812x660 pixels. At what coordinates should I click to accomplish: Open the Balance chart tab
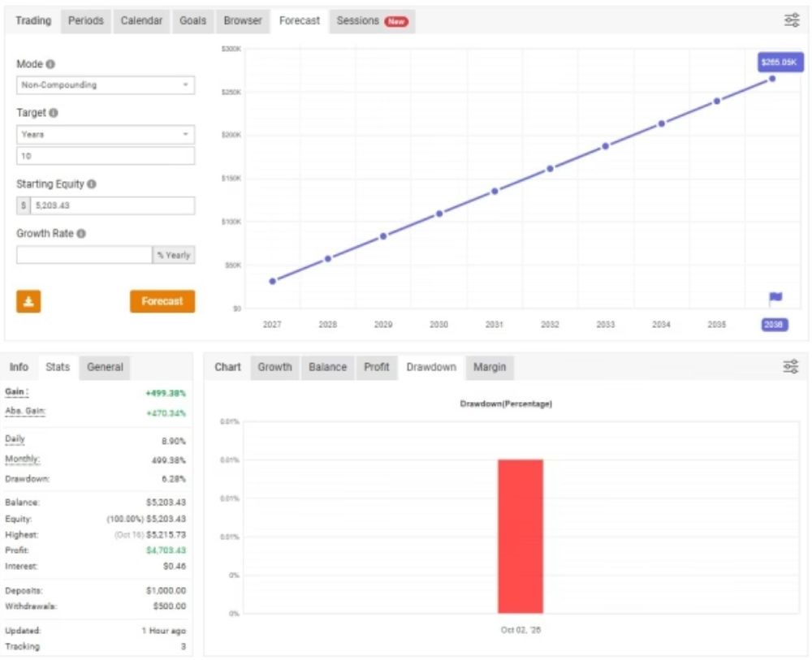pos(328,367)
